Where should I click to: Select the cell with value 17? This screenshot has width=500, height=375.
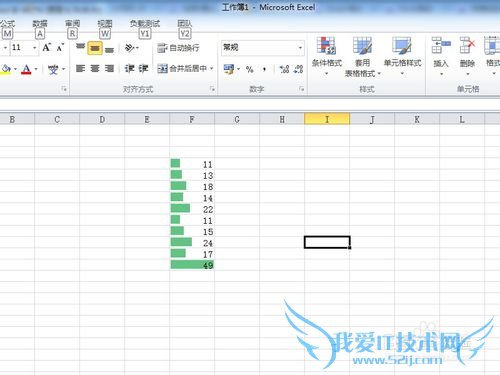(x=192, y=254)
